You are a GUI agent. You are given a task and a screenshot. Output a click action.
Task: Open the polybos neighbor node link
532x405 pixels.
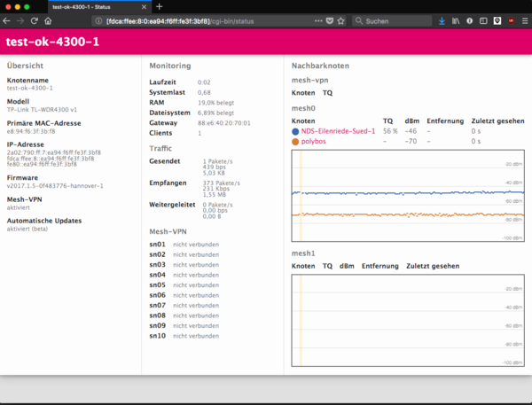[x=315, y=141]
